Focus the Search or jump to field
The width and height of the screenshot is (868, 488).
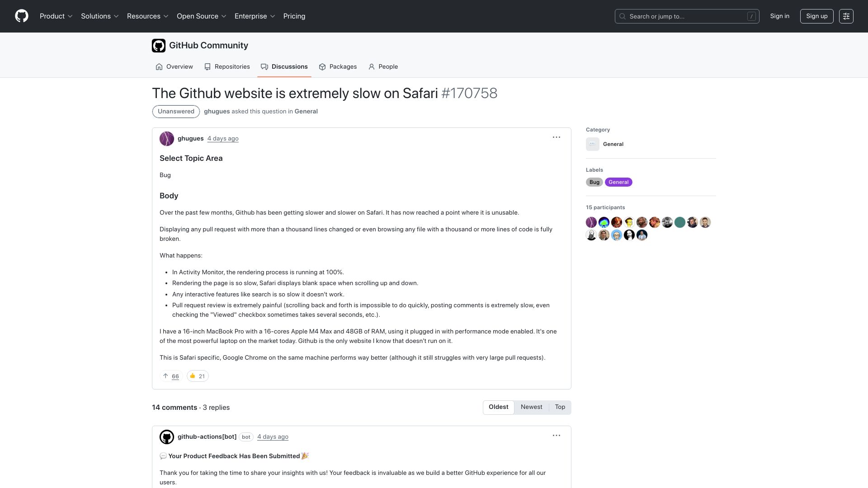(x=687, y=16)
